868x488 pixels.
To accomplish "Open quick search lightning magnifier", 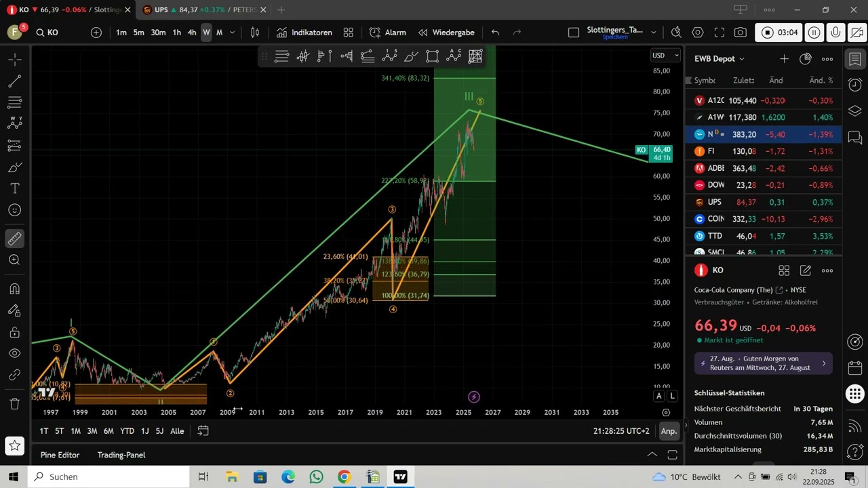I will 676,33.
